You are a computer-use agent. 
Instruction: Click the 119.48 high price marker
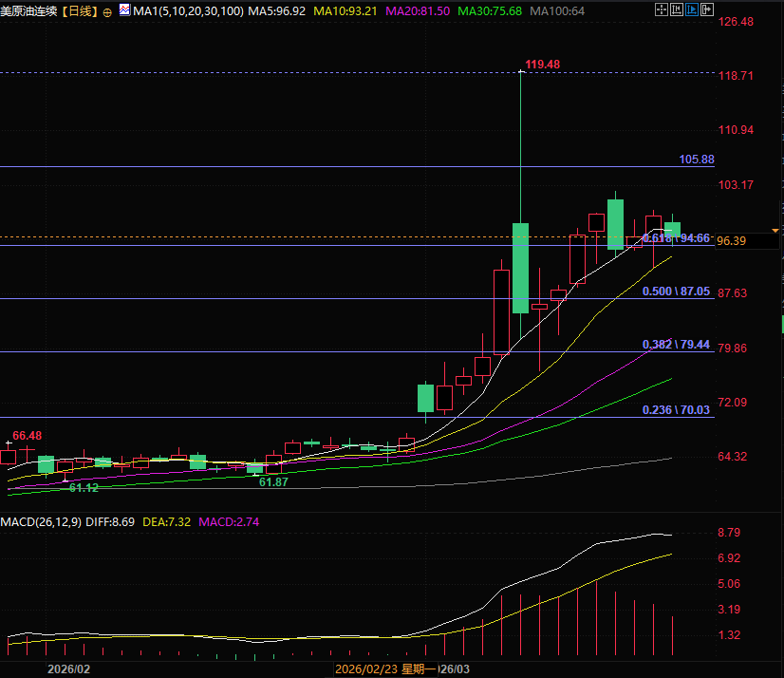[x=543, y=65]
